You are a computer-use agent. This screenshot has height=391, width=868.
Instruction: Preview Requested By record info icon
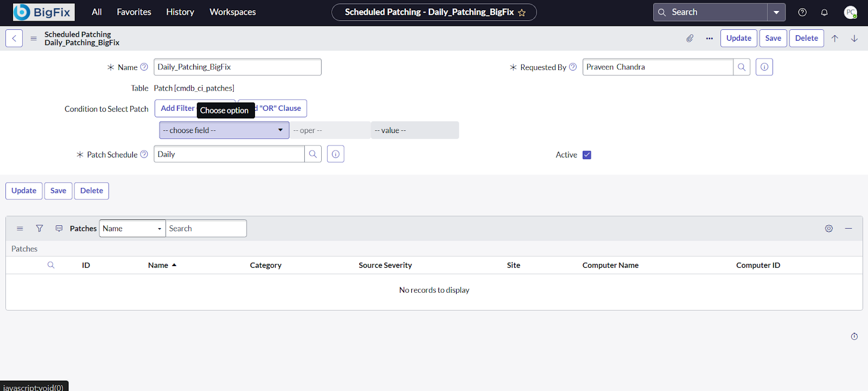click(x=764, y=67)
